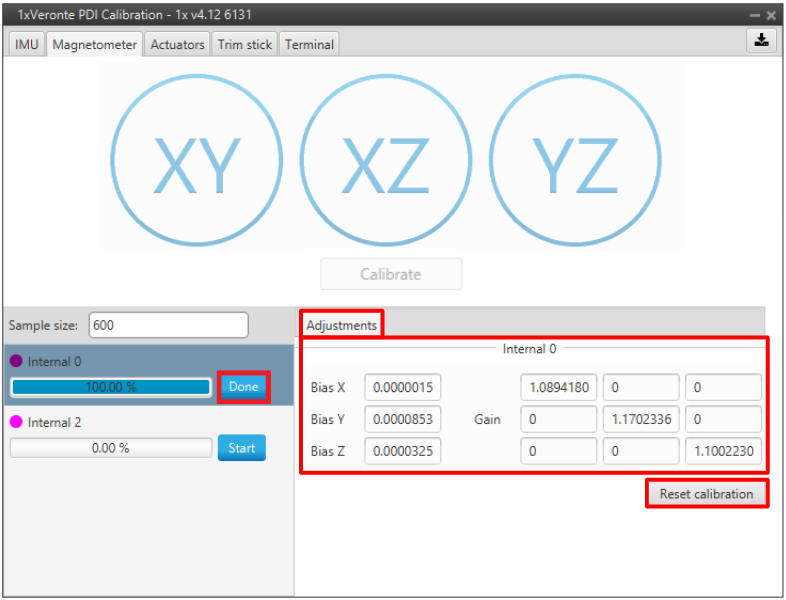Viewport: 786px width, 600px height.
Task: Switch to the IMU tab
Action: [x=27, y=45]
